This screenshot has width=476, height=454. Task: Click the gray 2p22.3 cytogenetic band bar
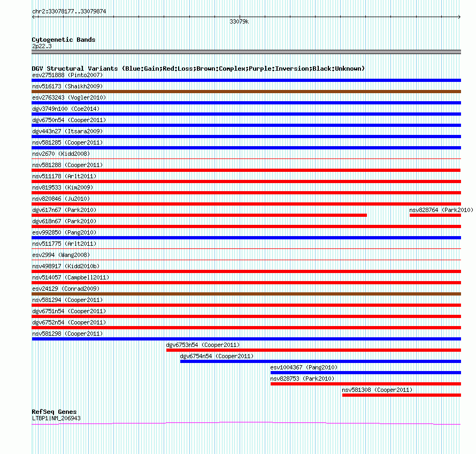click(246, 52)
